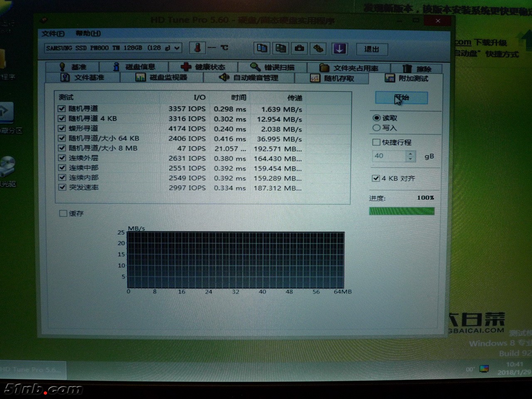Click the camera save screenshot icon
This screenshot has height=399, width=532.
click(x=299, y=48)
